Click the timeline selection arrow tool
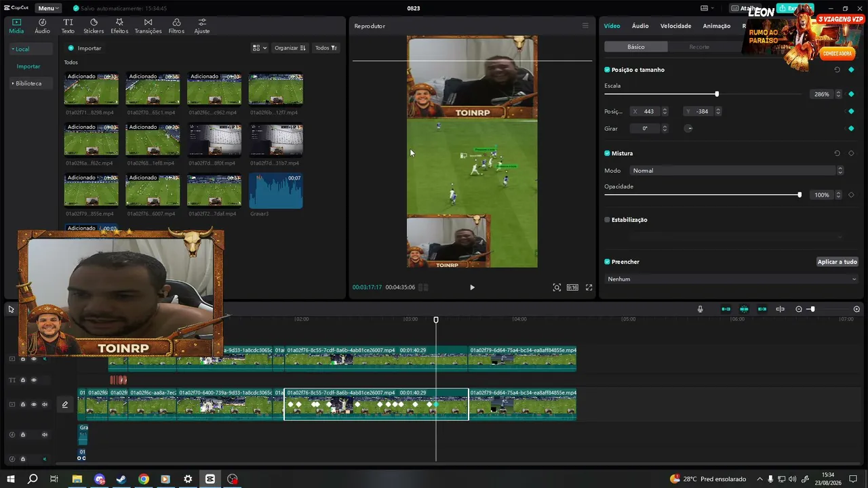Screen dimensions: 868x488 (11, 309)
